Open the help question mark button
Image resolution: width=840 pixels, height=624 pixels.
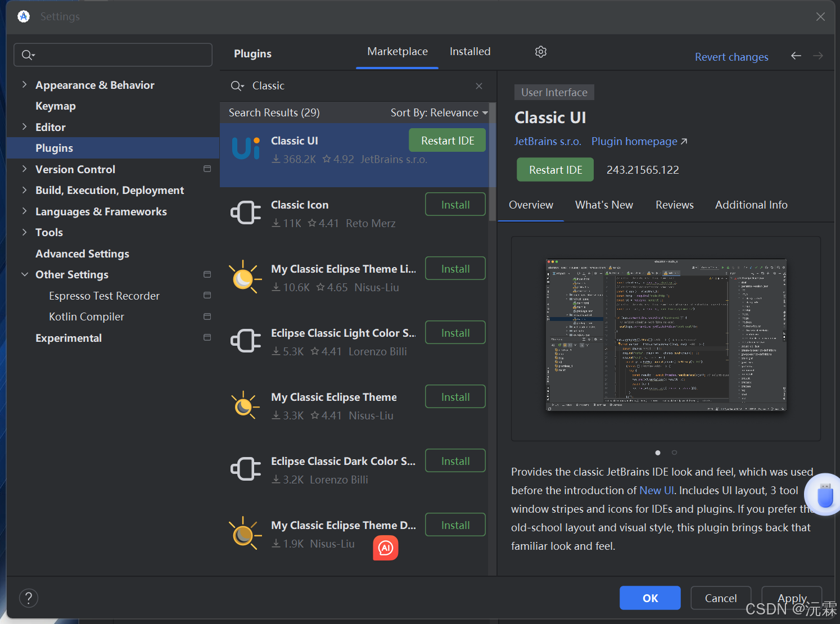tap(29, 598)
